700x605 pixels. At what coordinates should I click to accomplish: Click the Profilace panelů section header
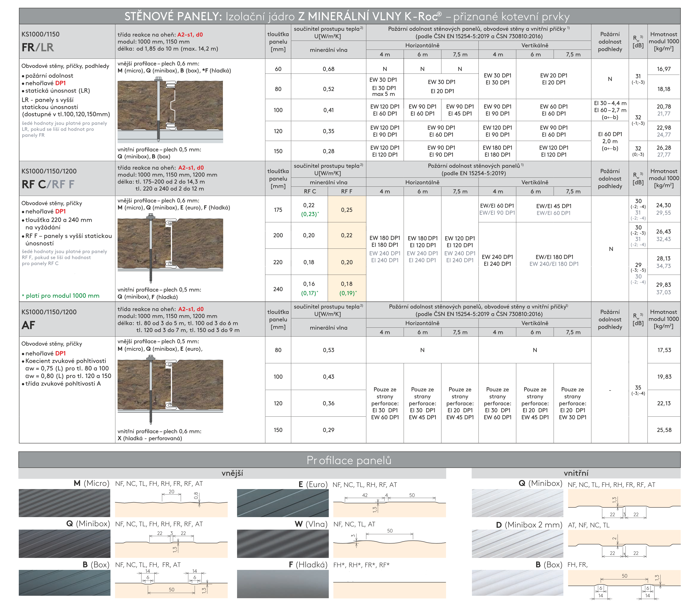pos(349,460)
